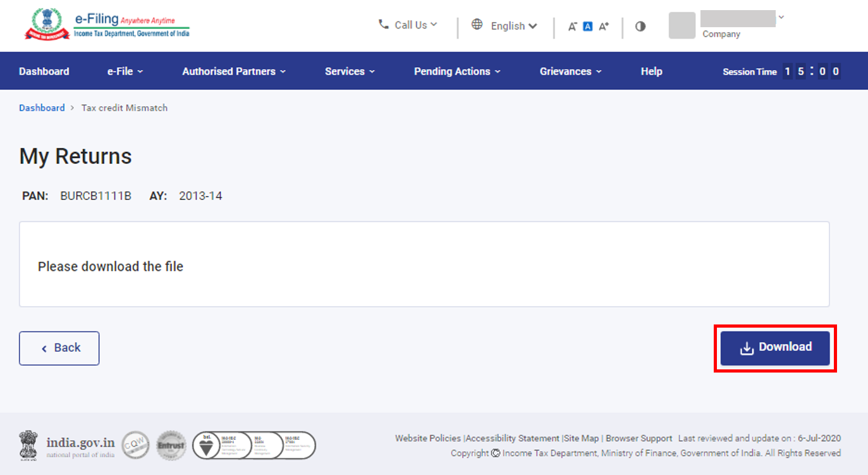The width and height of the screenshot is (868, 475).
Task: Open the Call Us dropdown
Action: [408, 25]
